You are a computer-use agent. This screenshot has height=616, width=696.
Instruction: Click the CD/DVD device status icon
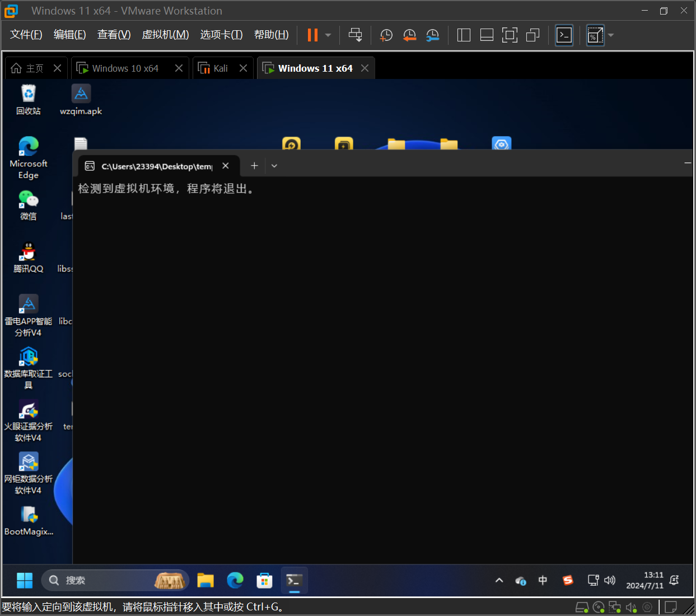[598, 606]
